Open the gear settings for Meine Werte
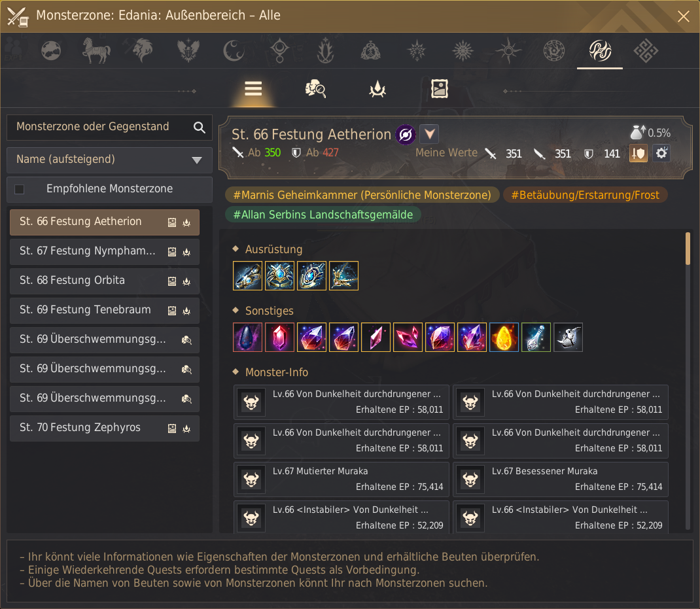Image resolution: width=700 pixels, height=609 pixels. [661, 154]
